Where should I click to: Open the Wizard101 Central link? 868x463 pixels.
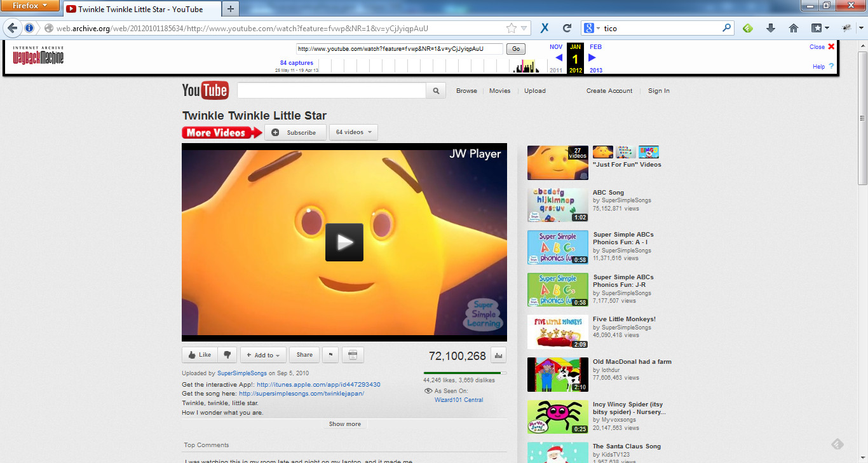[x=459, y=400]
